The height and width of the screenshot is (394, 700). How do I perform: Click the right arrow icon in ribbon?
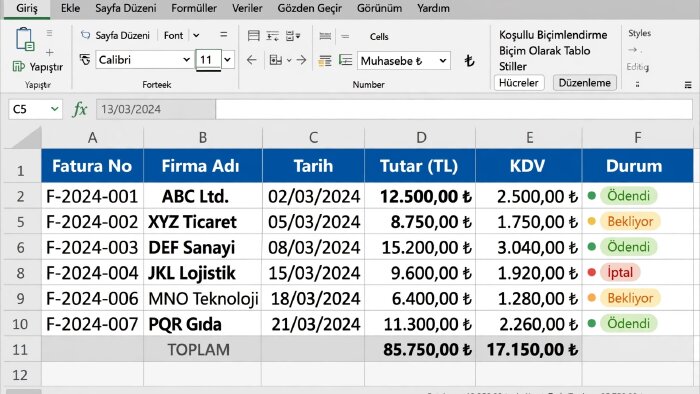coord(301,60)
